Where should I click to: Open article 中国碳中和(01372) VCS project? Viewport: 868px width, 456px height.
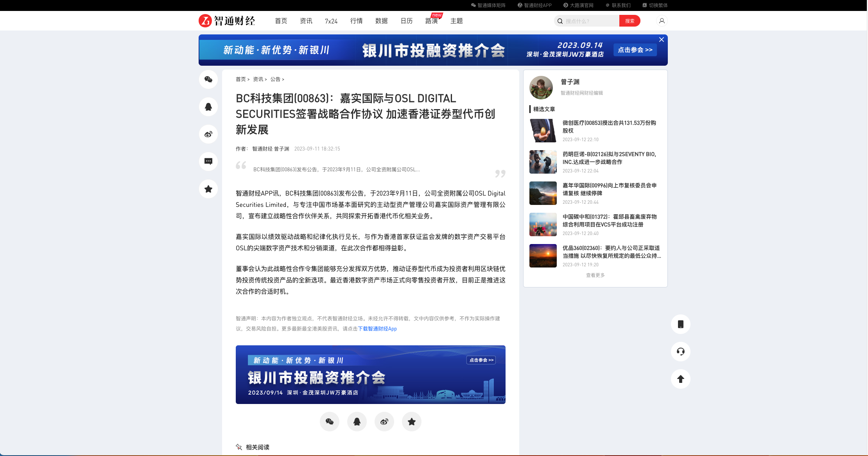pos(609,221)
